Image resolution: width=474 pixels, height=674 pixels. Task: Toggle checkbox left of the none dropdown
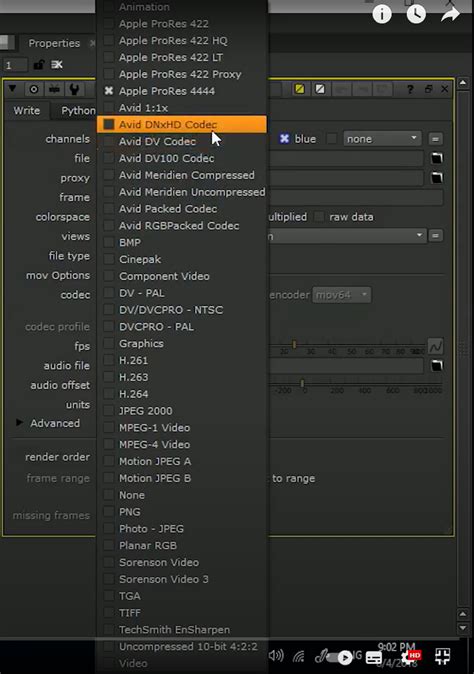pos(332,138)
